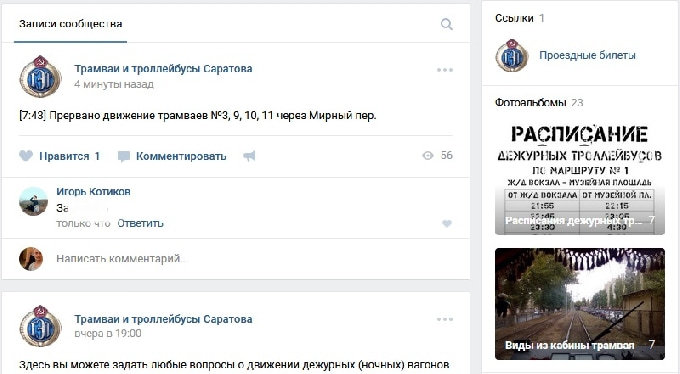The width and height of the screenshot is (680, 374).
Task: Click your own avatar beside the comment field
Action: [x=31, y=259]
